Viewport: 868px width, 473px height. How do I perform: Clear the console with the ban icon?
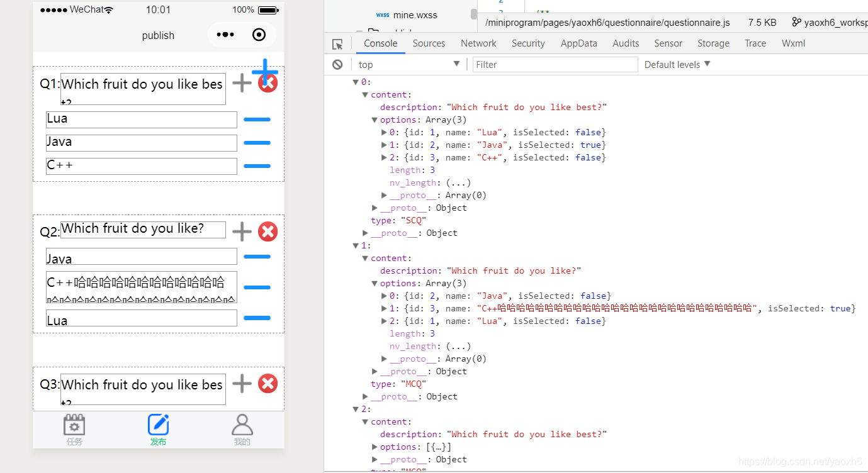tap(337, 64)
